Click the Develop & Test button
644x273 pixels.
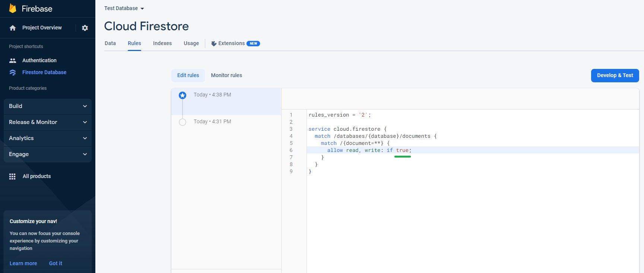tap(615, 75)
